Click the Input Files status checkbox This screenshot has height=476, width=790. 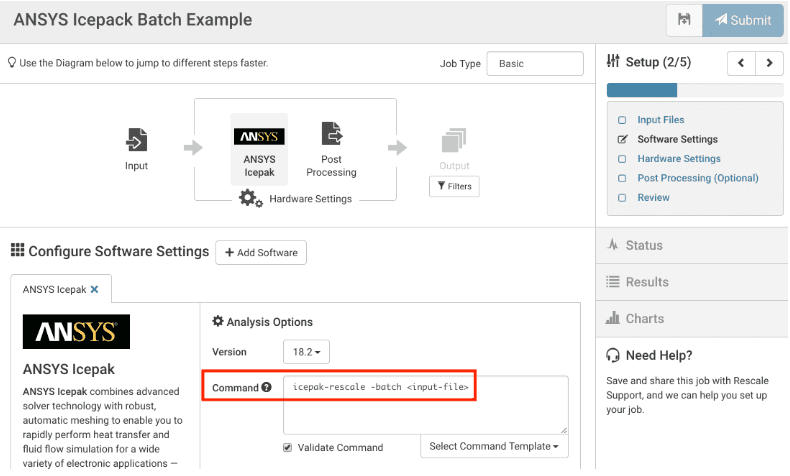pyautogui.click(x=622, y=120)
